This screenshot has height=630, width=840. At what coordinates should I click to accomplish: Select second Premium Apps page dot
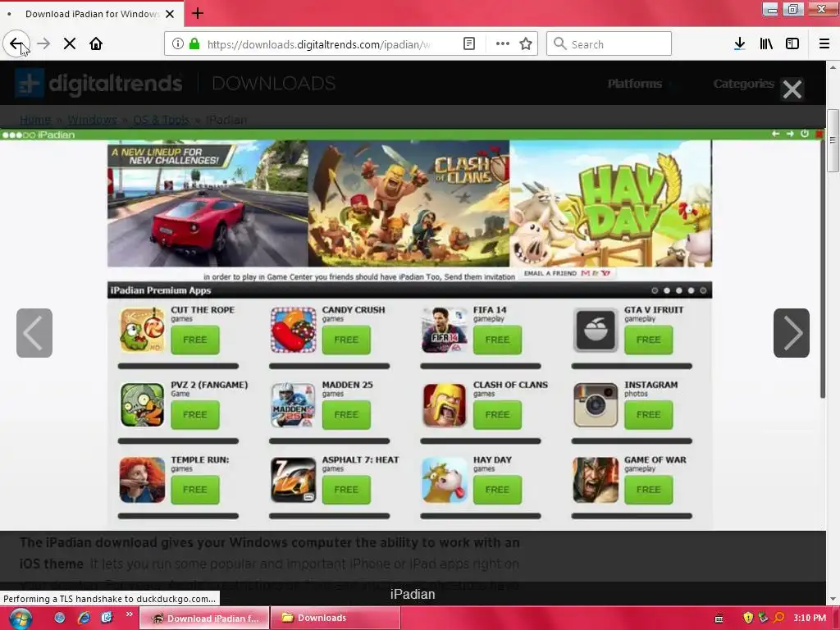667,290
